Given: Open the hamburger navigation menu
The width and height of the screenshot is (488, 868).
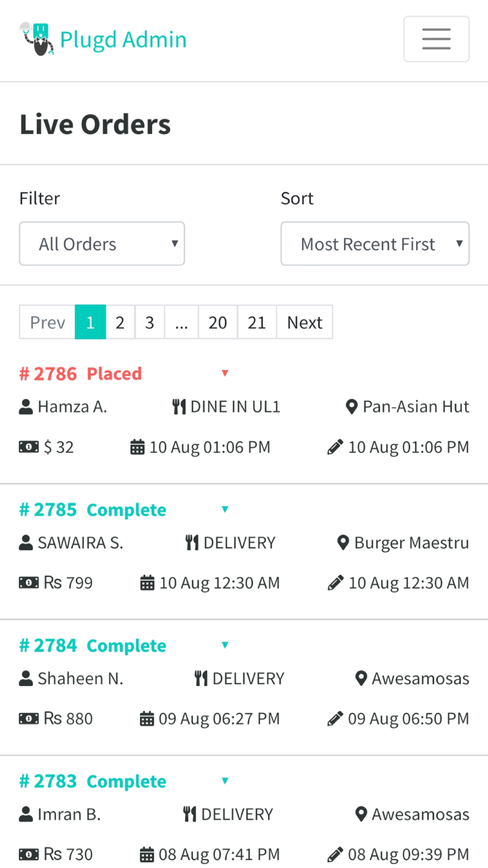Looking at the screenshot, I should (x=436, y=39).
